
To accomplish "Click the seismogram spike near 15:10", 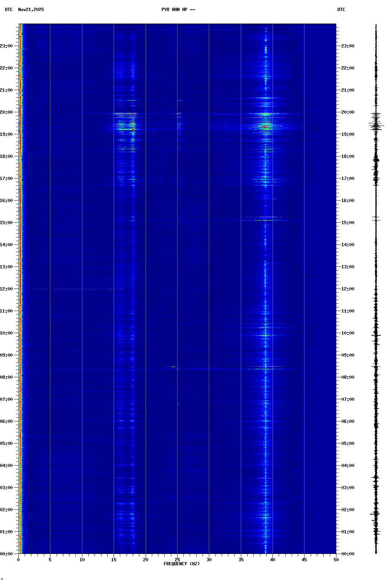I will point(376,219).
